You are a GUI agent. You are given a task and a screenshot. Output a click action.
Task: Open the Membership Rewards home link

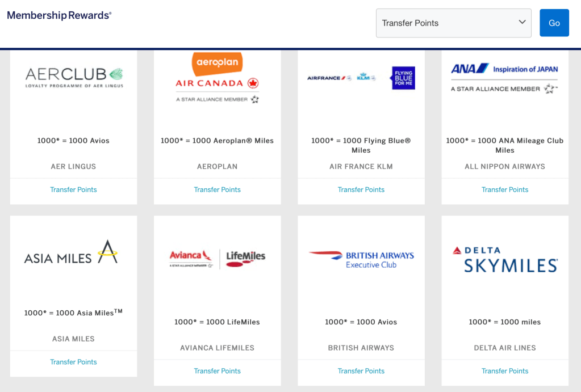(x=59, y=15)
